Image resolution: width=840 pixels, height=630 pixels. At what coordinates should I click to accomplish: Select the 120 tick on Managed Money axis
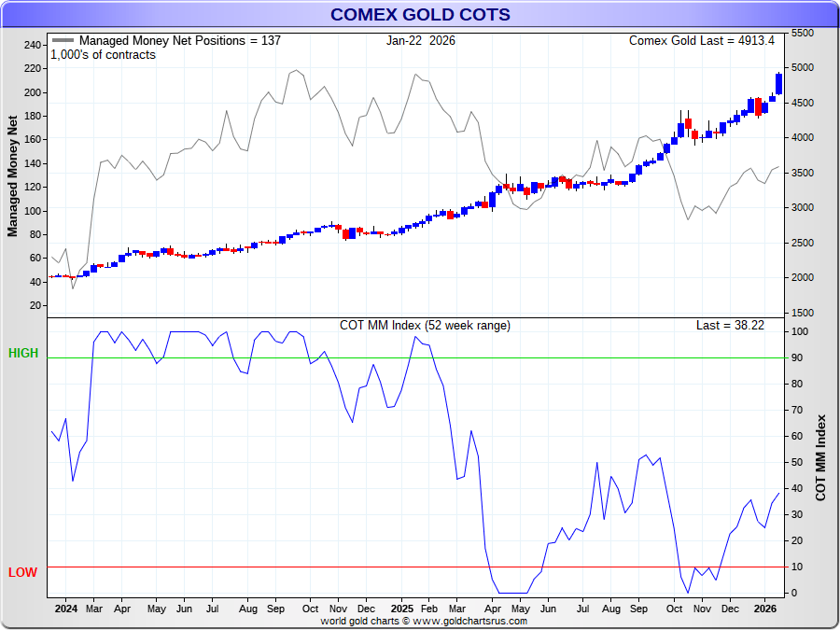click(33, 187)
